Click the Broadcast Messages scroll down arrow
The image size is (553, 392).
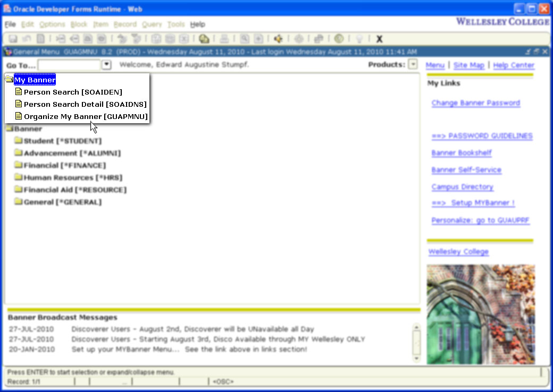416,358
